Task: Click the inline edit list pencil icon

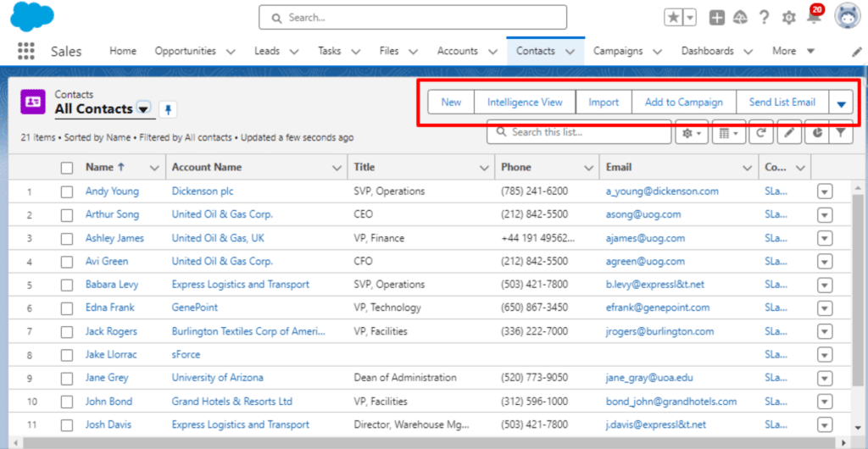Action: (x=789, y=133)
